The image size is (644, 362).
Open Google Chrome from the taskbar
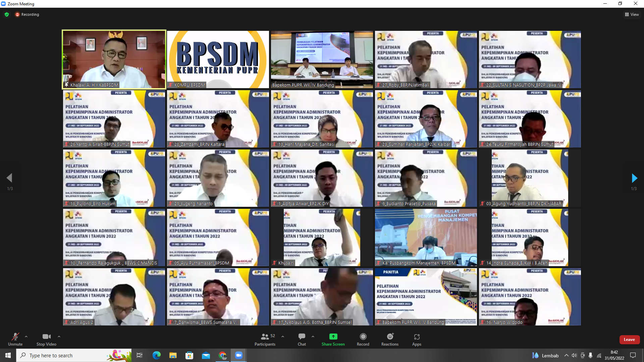click(x=222, y=355)
